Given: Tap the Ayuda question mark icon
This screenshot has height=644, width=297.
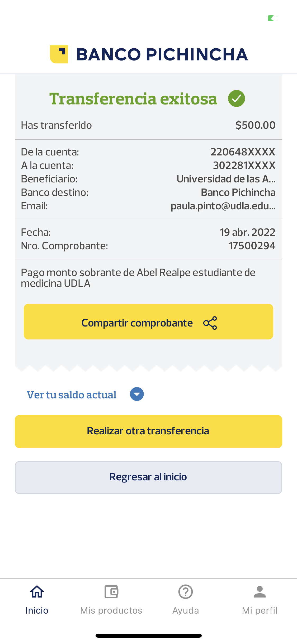Looking at the screenshot, I should [x=186, y=592].
